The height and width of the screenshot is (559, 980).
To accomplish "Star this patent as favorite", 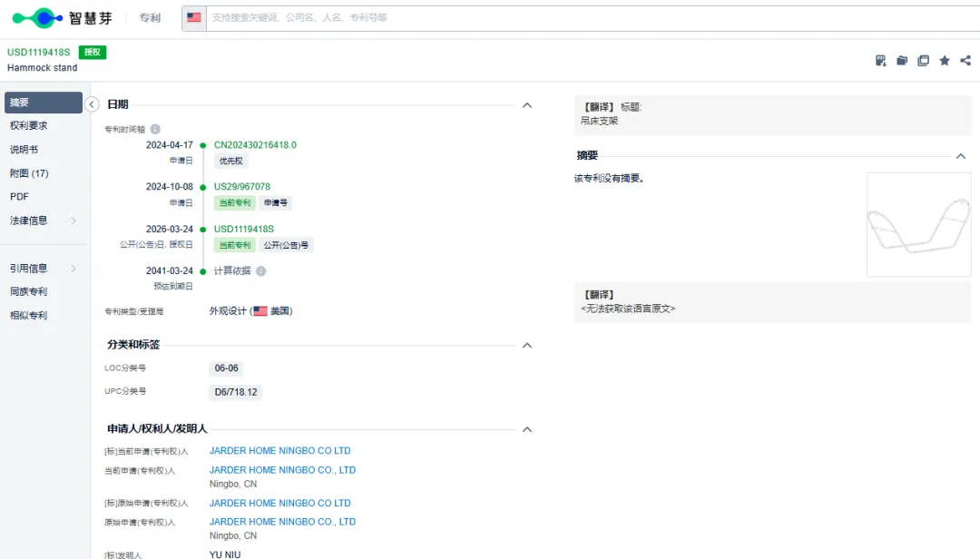I will [x=945, y=61].
